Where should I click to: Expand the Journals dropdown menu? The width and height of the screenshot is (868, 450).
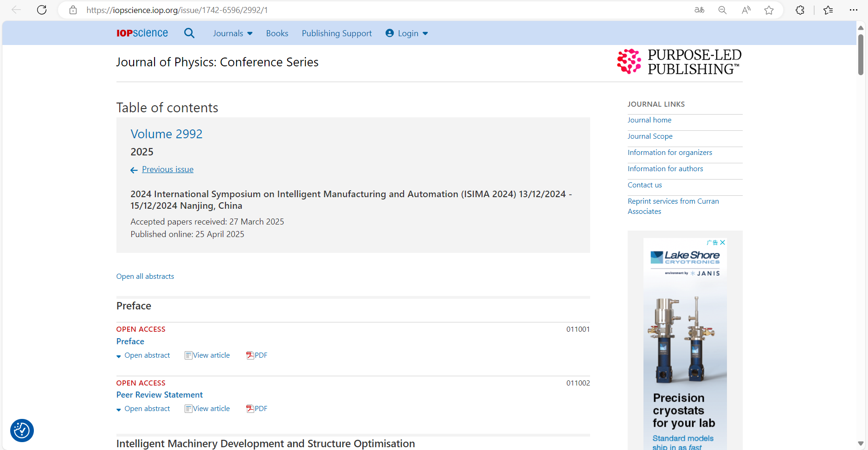click(x=233, y=33)
